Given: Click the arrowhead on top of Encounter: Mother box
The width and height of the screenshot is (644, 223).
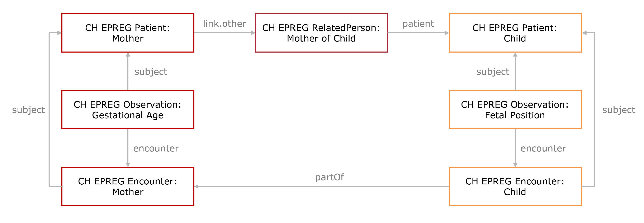Looking at the screenshot, I should pos(128,165).
